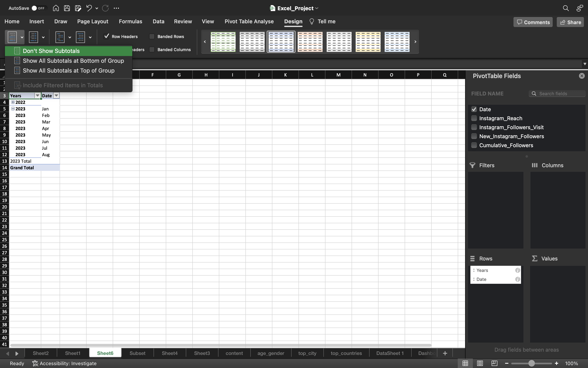Click the Home icon in title bar
The height and width of the screenshot is (368, 588).
[x=56, y=8]
